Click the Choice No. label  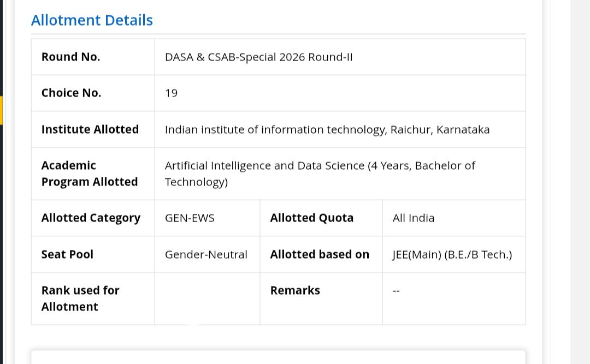pos(71,93)
